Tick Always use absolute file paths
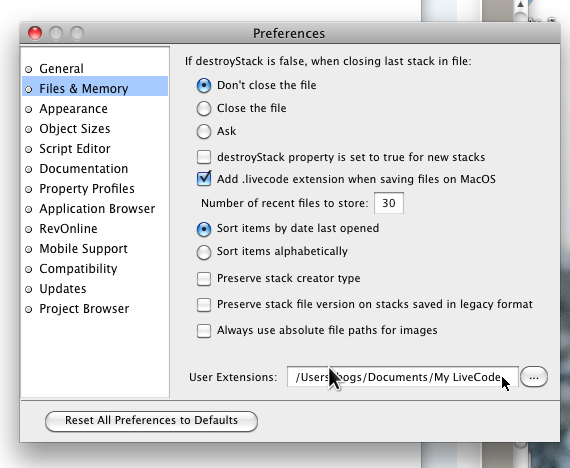Image resolution: width=570 pixels, height=468 pixels. pyautogui.click(x=204, y=331)
